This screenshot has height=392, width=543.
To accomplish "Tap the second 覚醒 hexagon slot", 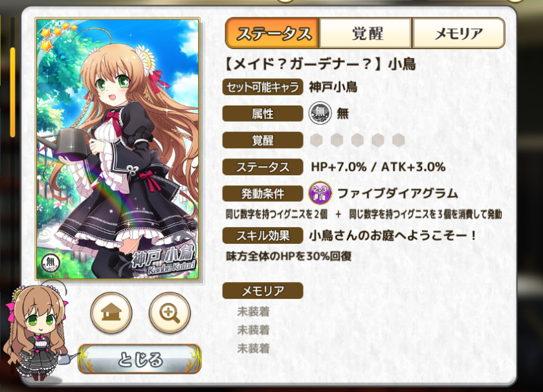I will coord(337,140).
